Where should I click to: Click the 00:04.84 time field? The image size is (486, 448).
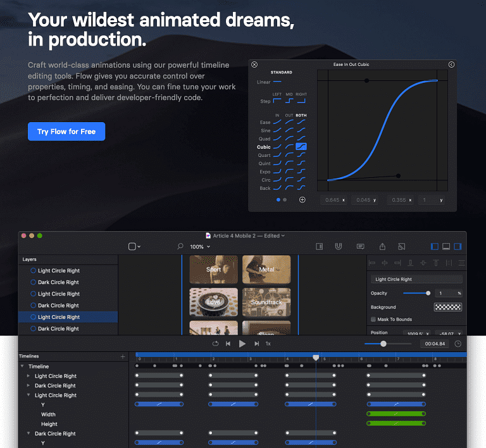tap(435, 344)
